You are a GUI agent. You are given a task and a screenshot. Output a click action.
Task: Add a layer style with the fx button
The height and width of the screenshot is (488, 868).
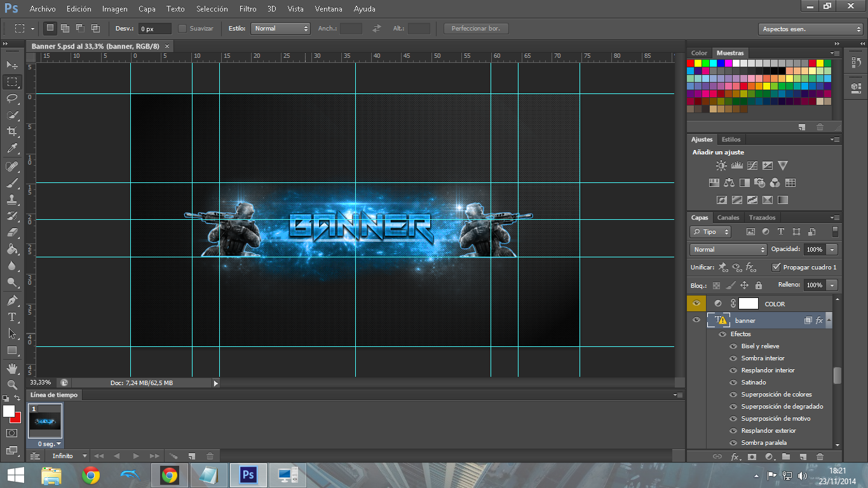pos(735,456)
